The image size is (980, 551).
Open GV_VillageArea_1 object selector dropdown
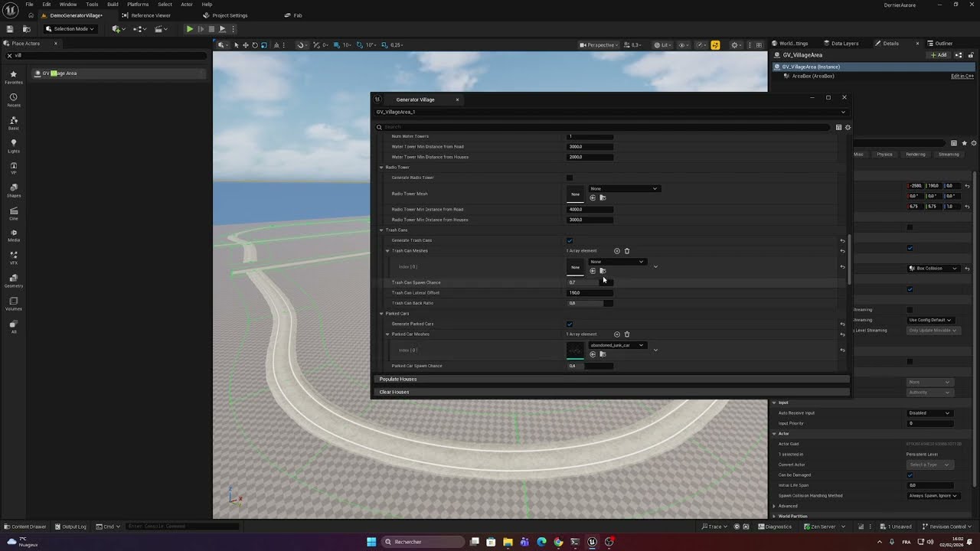coord(610,112)
